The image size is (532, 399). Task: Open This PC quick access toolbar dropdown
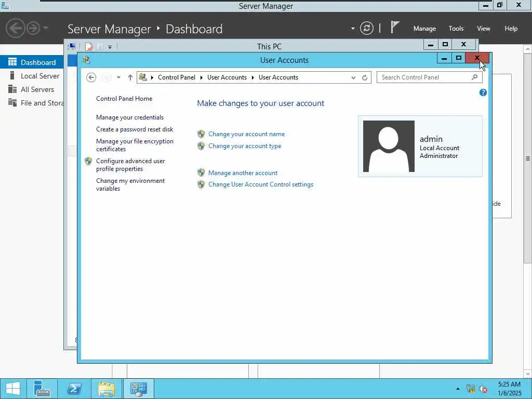coord(110,47)
